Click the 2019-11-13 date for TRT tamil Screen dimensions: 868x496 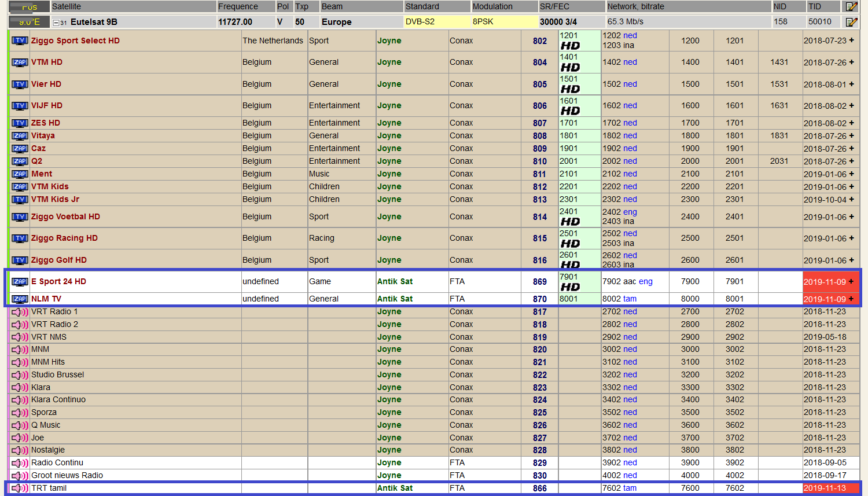(825, 488)
